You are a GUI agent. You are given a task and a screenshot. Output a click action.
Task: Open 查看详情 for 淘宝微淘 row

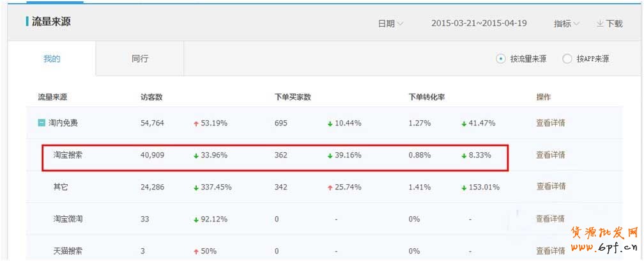pyautogui.click(x=550, y=219)
